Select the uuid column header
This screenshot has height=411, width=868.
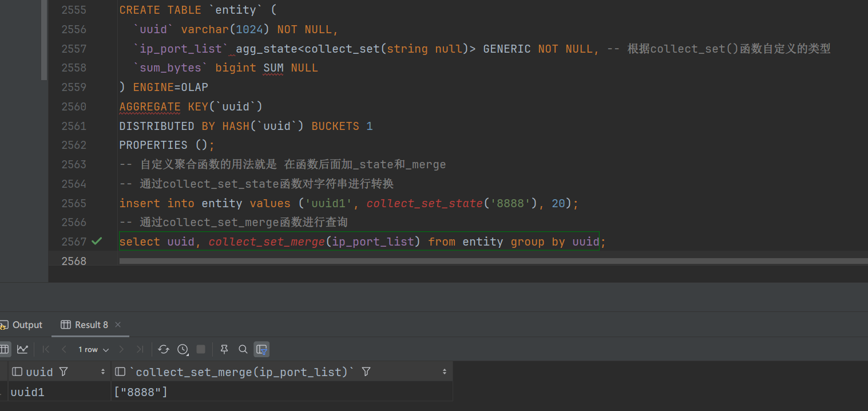[x=60, y=372]
